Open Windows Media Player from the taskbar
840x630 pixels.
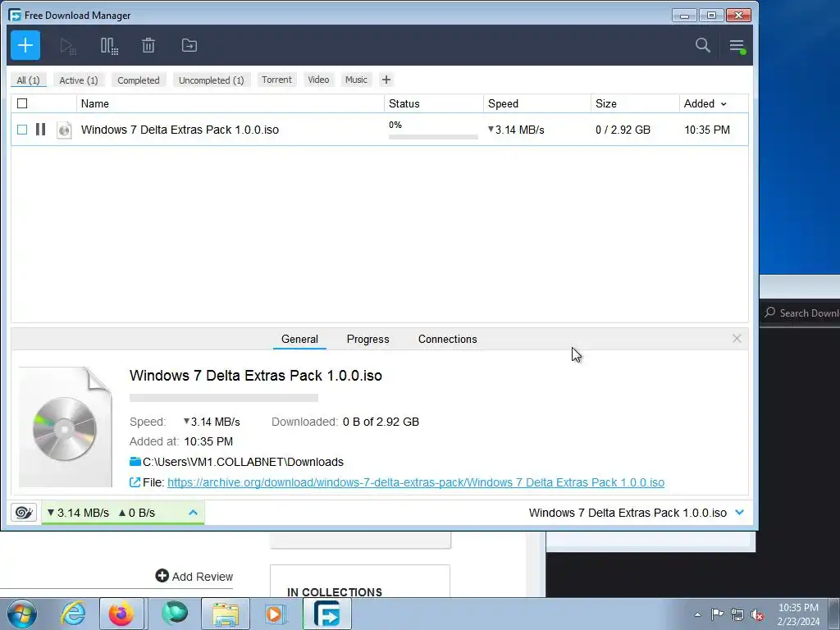276,614
